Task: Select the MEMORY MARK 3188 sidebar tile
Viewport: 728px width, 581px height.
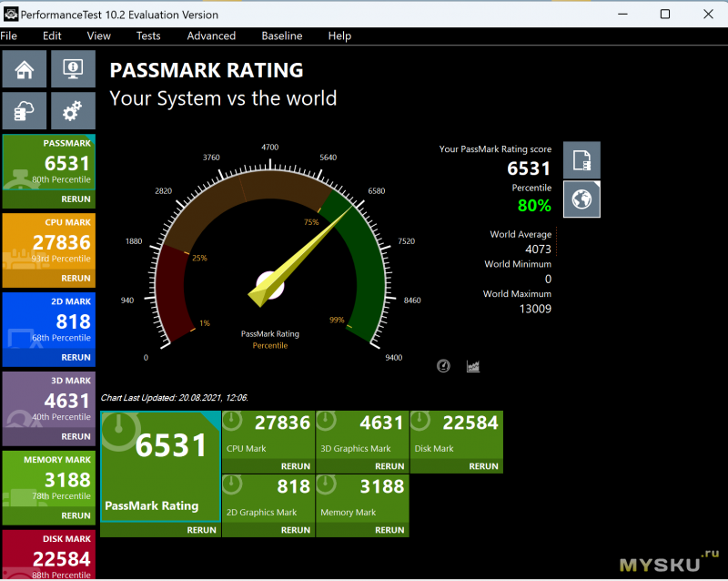Action: (x=49, y=479)
